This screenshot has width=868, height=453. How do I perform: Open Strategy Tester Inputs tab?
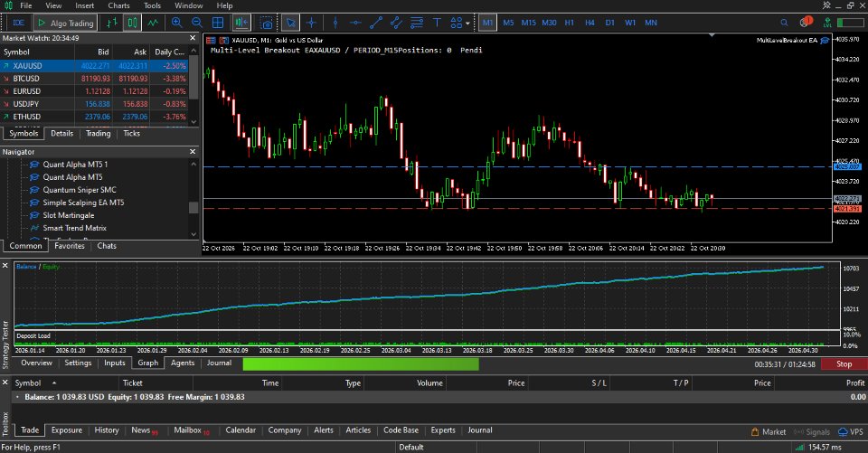click(x=115, y=363)
